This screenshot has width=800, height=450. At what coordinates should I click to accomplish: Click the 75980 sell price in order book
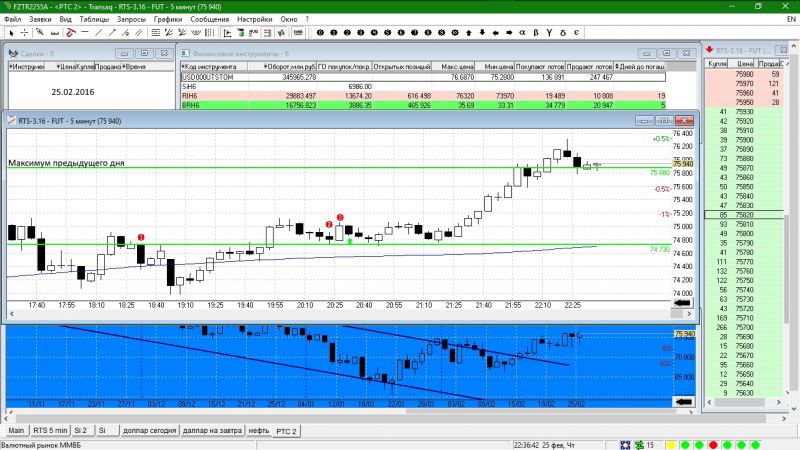coord(744,74)
